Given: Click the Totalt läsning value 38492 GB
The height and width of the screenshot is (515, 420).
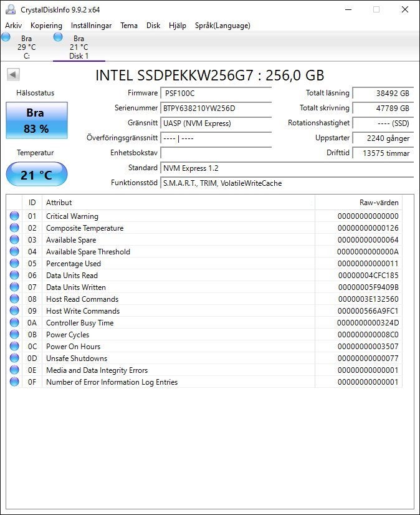Looking at the screenshot, I should click(x=383, y=94).
